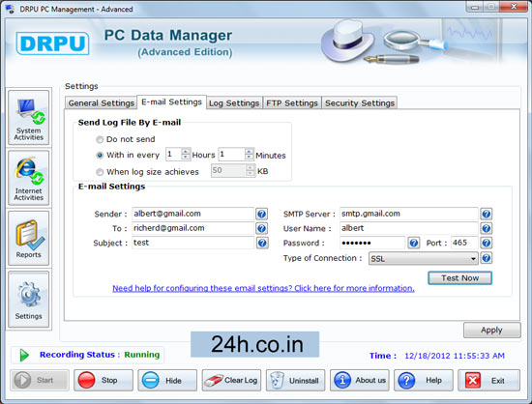Viewport: 532px width, 404px height.
Task: Open the Internet Activities panel
Action: (x=28, y=178)
